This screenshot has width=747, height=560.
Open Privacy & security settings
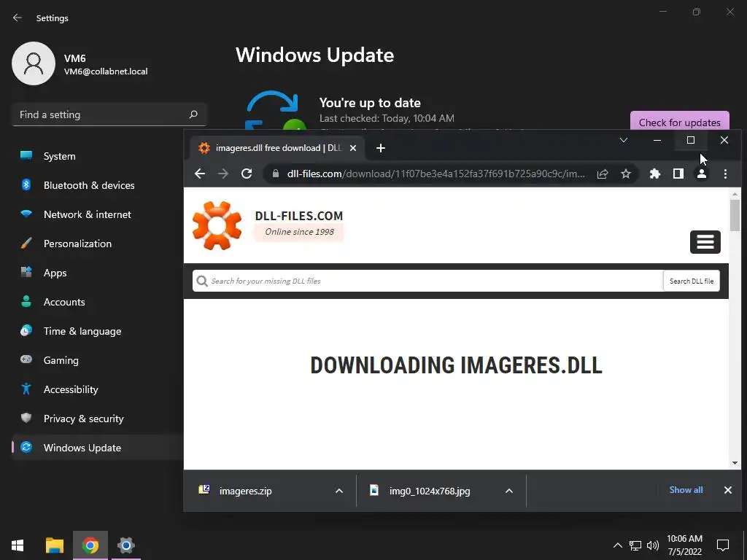tap(98, 419)
